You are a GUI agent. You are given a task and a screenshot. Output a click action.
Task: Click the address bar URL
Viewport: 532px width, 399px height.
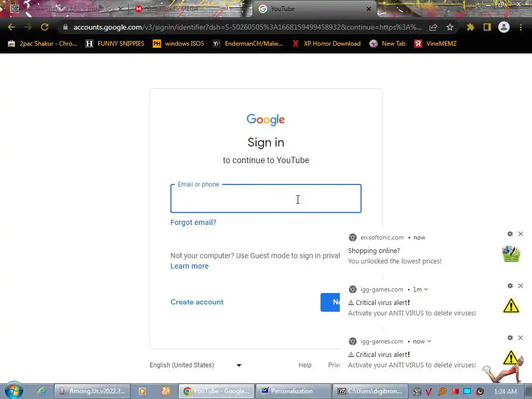tap(248, 27)
